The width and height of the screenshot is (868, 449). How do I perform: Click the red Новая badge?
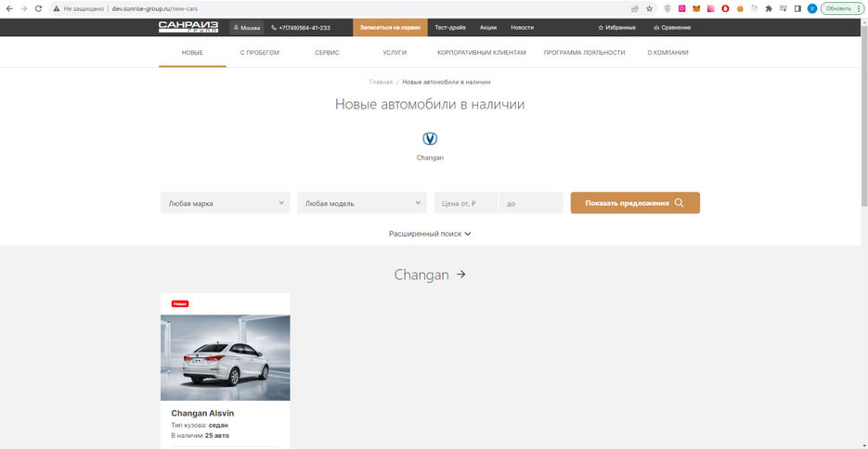click(180, 303)
